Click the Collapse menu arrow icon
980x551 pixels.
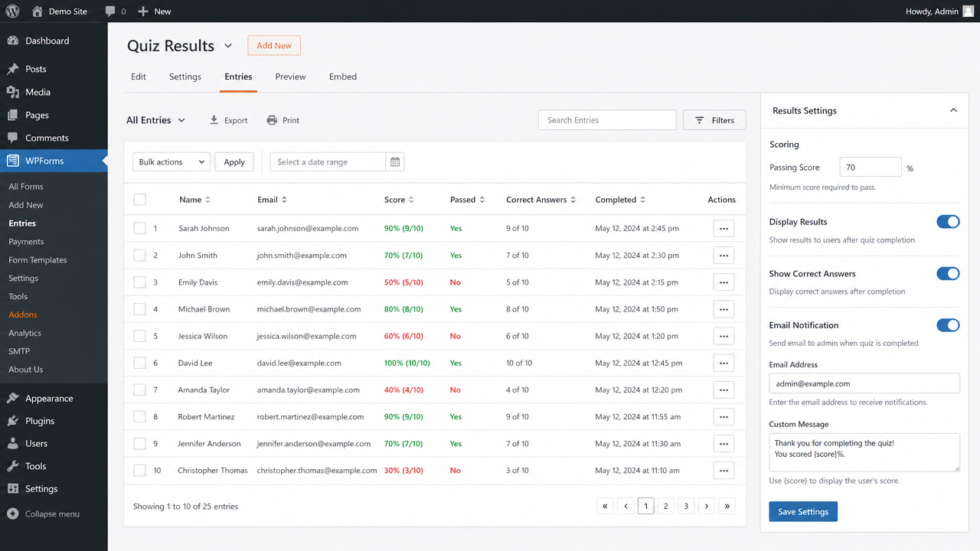tap(13, 514)
